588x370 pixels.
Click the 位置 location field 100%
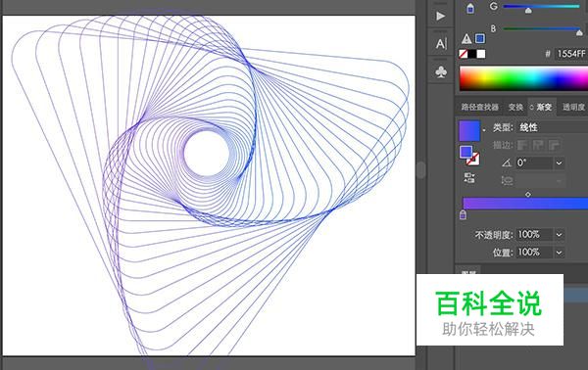coord(534,253)
